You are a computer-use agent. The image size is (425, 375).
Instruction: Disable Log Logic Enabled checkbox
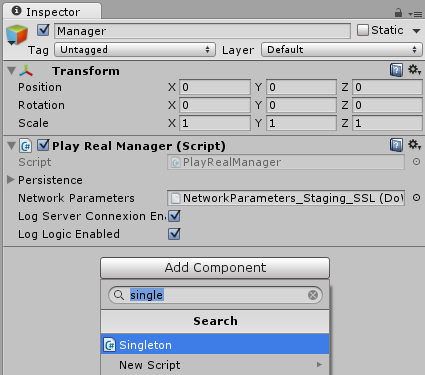pos(174,234)
